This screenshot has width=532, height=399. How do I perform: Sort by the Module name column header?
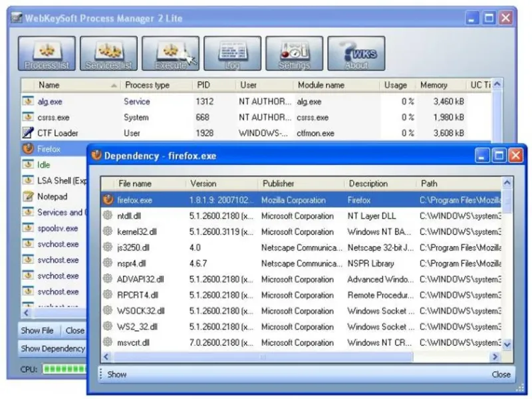336,85
